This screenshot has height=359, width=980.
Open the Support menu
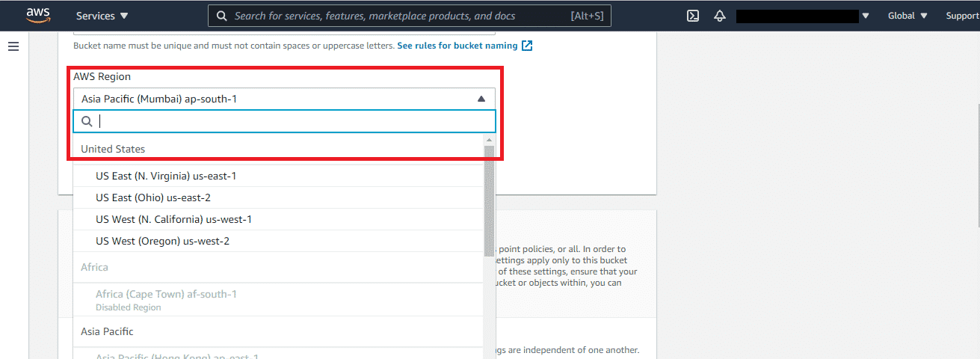pos(961,16)
